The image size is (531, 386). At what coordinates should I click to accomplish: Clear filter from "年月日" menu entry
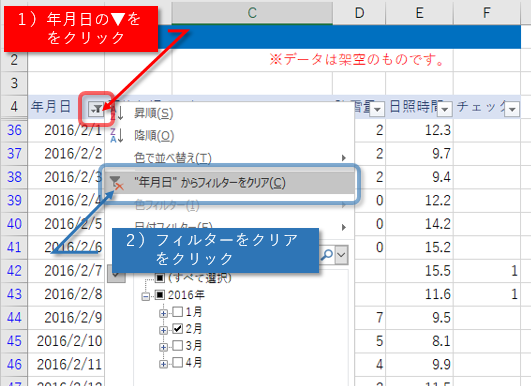pos(230,183)
